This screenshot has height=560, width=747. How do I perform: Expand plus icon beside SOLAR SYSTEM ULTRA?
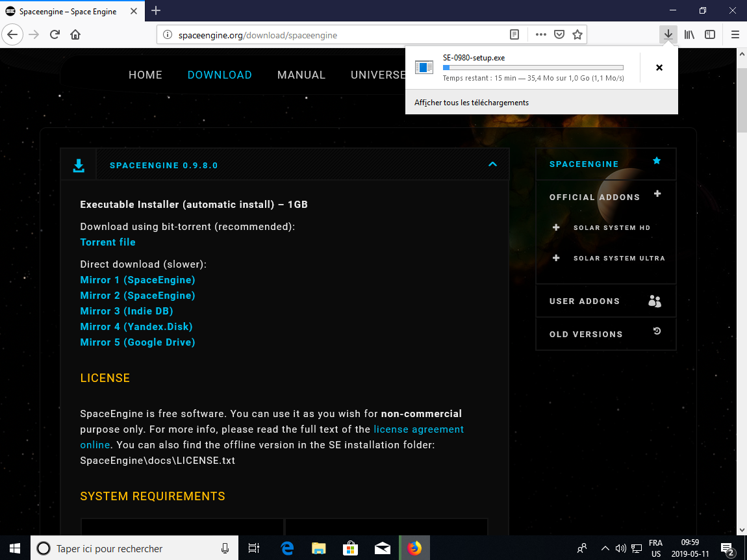[556, 258]
